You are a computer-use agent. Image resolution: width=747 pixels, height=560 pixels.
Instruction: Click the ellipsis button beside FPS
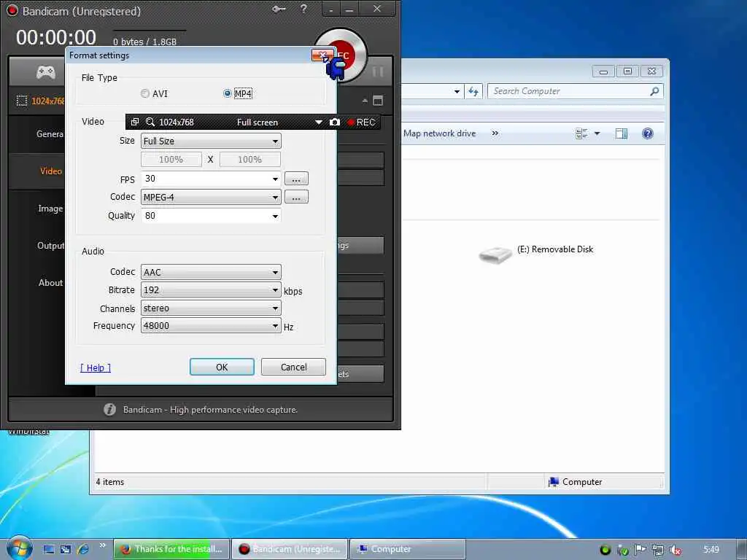[296, 179]
